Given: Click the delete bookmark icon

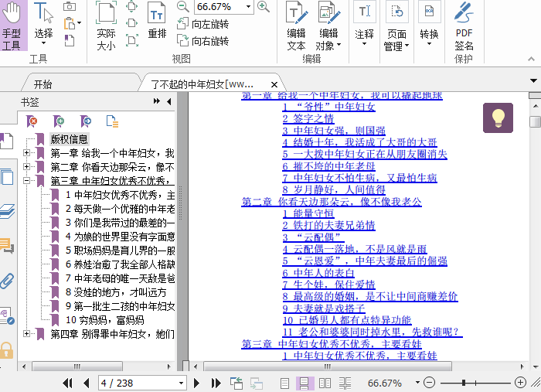Looking at the screenshot, I should (32, 121).
